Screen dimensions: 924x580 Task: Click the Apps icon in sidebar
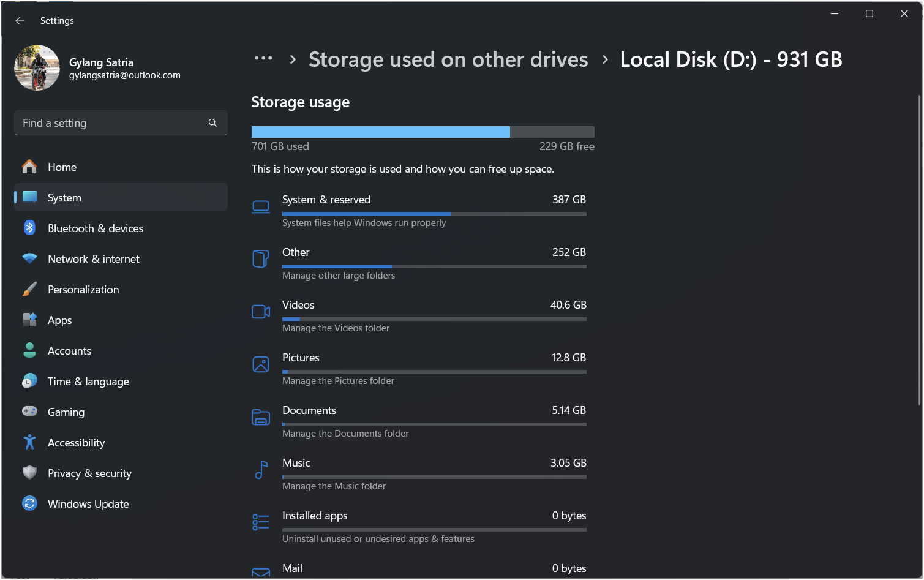(29, 320)
